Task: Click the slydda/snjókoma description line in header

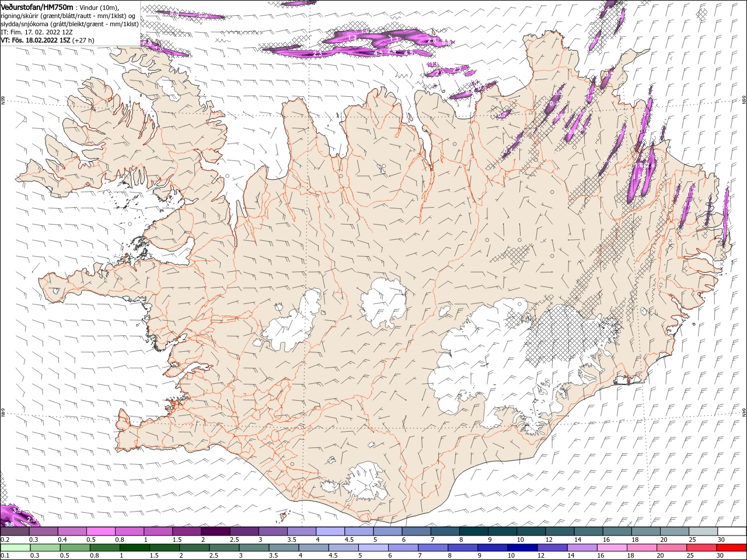Action: coord(69,24)
